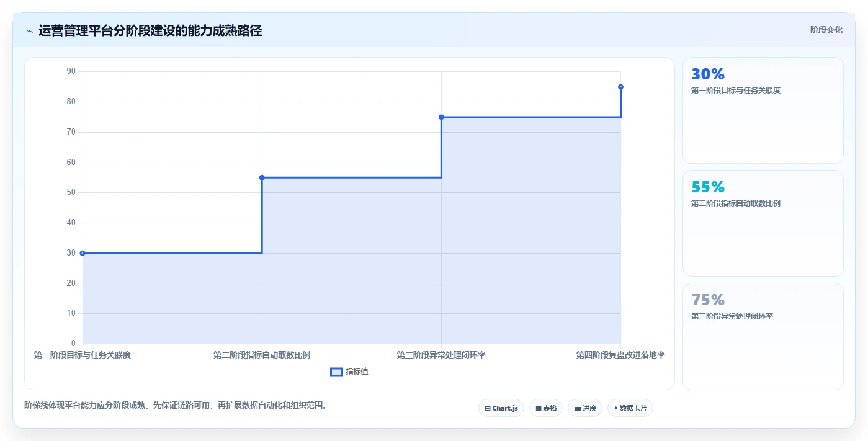Viewport: 868px width, 441px height.
Task: Select the data point at value 55
Action: (262, 177)
